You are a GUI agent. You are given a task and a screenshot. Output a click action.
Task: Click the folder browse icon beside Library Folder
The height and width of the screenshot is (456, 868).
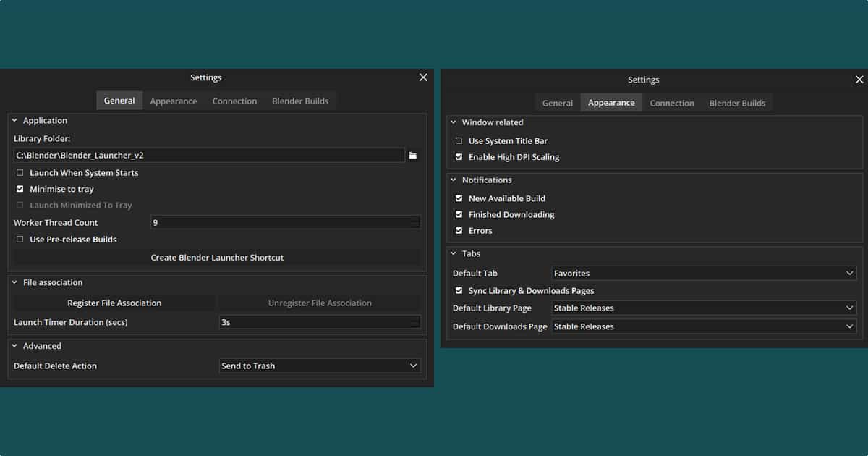click(413, 156)
